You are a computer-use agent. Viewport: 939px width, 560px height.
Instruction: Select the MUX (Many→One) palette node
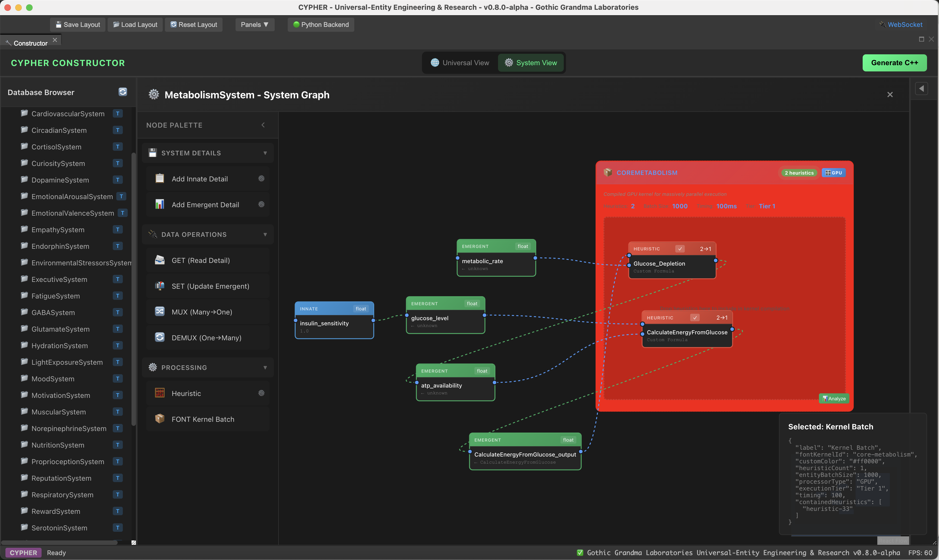[202, 312]
